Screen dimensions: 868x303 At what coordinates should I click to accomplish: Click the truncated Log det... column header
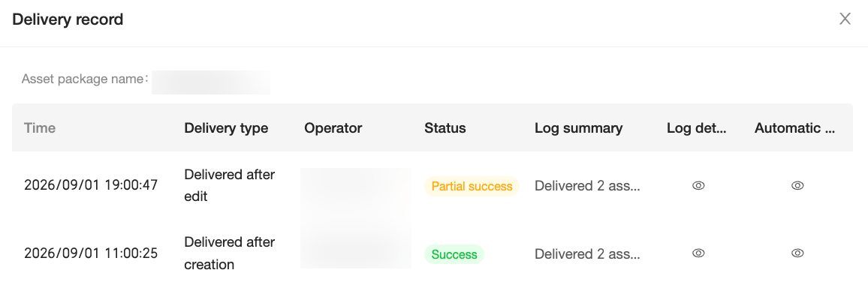pyautogui.click(x=696, y=128)
